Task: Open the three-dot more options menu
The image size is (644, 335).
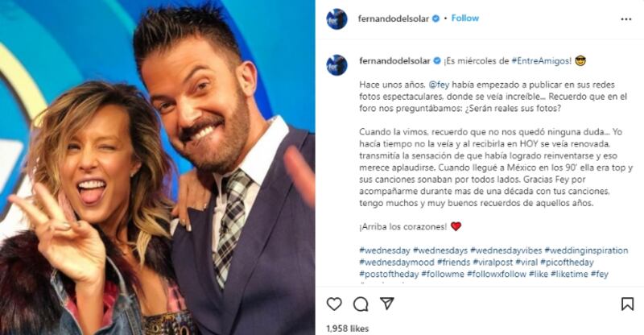Action: (x=626, y=19)
